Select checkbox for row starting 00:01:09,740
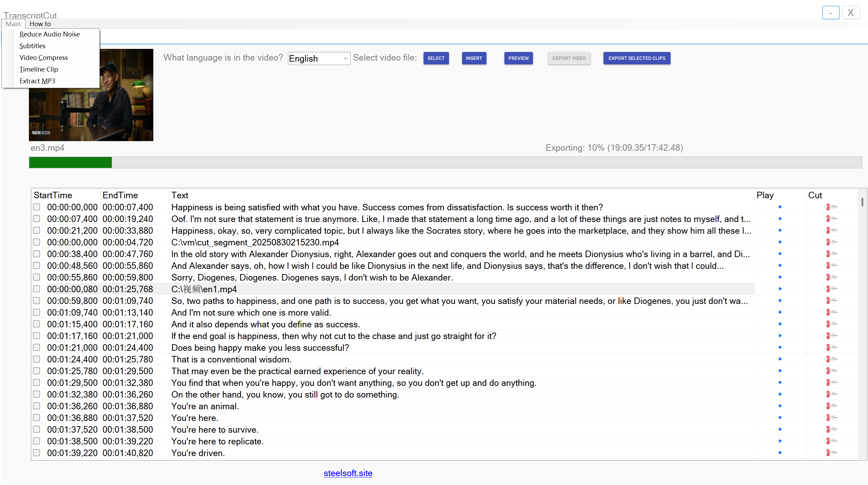This screenshot has height=485, width=868. click(x=36, y=312)
